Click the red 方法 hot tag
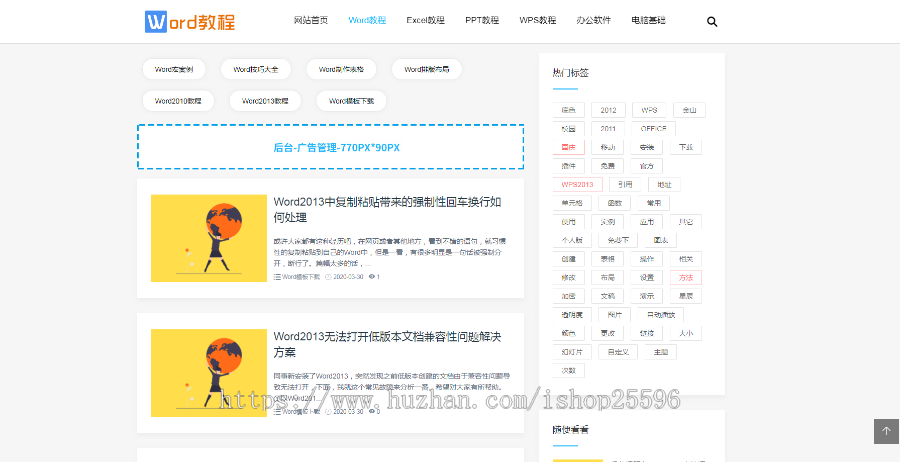The height and width of the screenshot is (462, 900). [x=686, y=277]
